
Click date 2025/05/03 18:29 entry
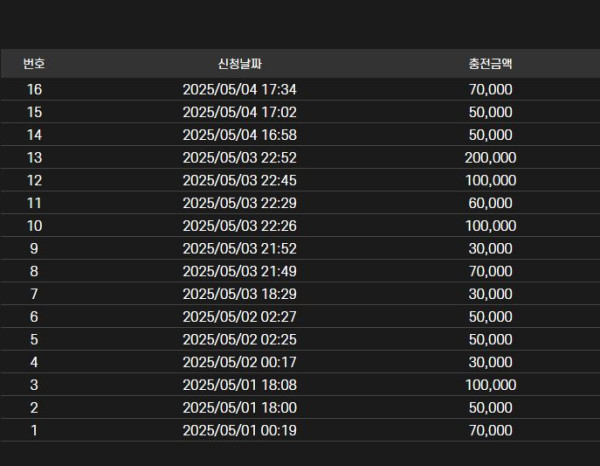pos(240,294)
